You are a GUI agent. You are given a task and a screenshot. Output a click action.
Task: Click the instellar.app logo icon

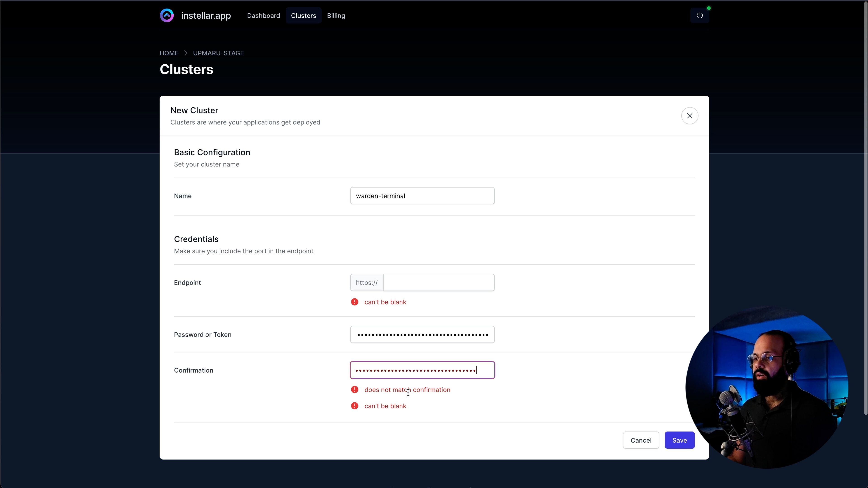point(166,15)
